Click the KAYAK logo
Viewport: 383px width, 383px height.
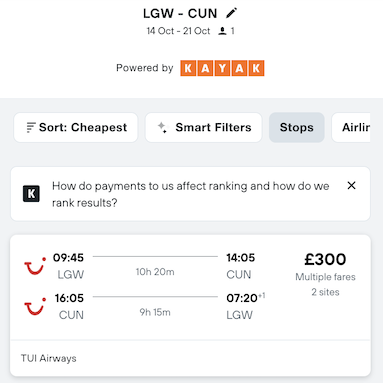(222, 68)
